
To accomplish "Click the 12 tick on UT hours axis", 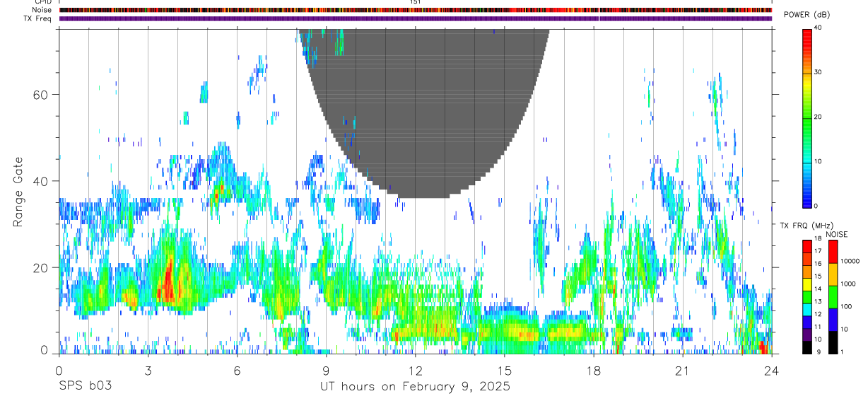I will coord(415,370).
